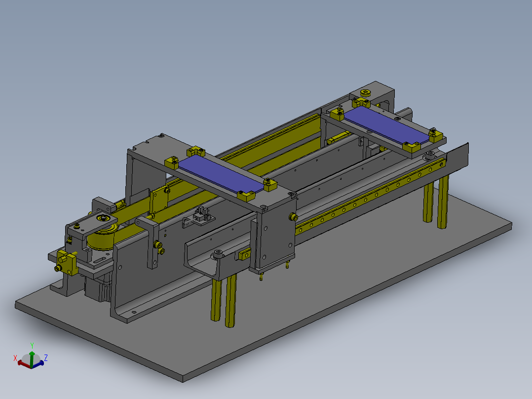Click the small sensor bracket on the middle rail

click(x=199, y=217)
